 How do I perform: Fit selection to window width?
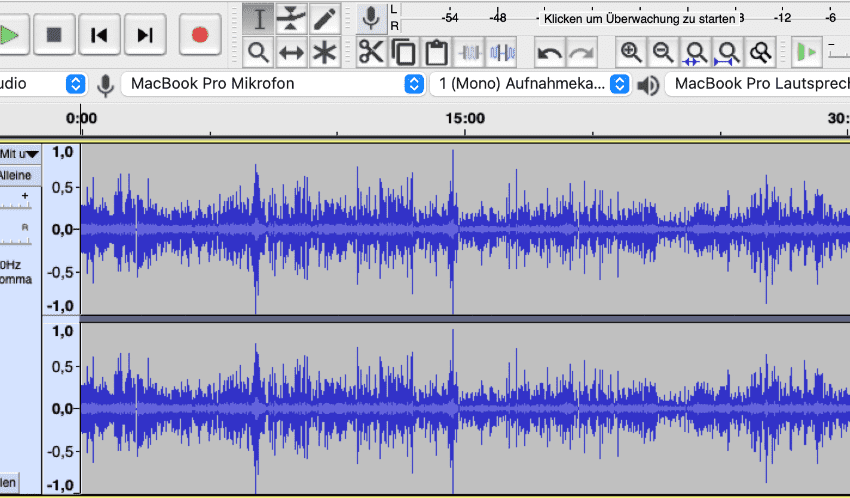coord(696,53)
